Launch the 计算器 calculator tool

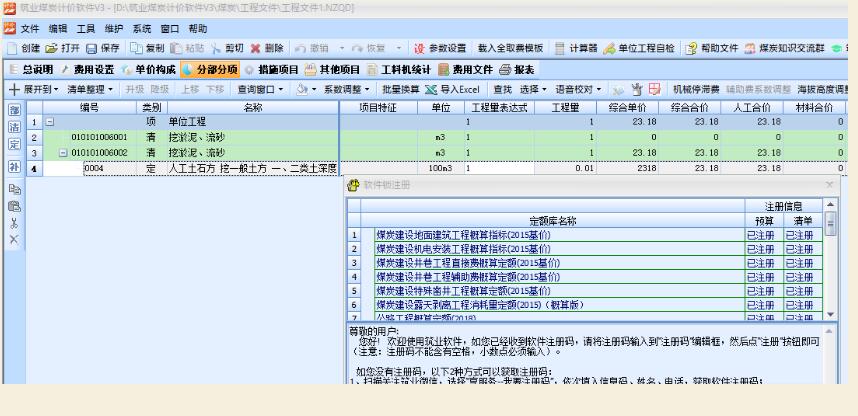tap(576, 48)
